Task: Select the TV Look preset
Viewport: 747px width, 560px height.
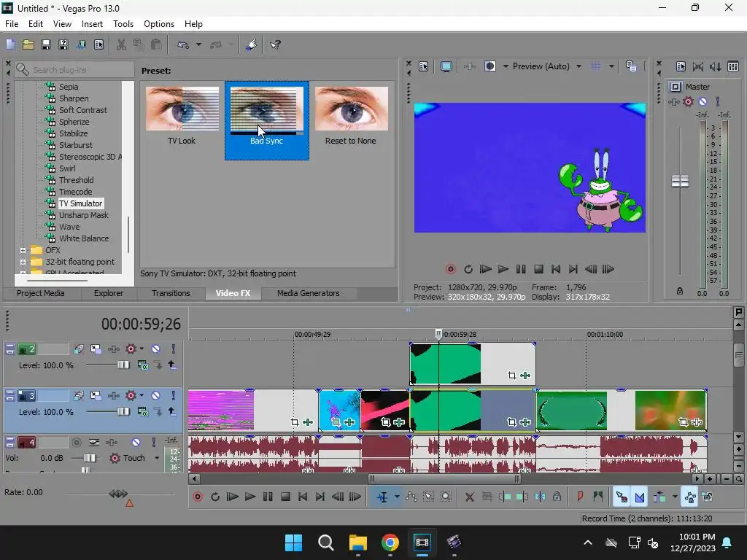Action: [182, 115]
